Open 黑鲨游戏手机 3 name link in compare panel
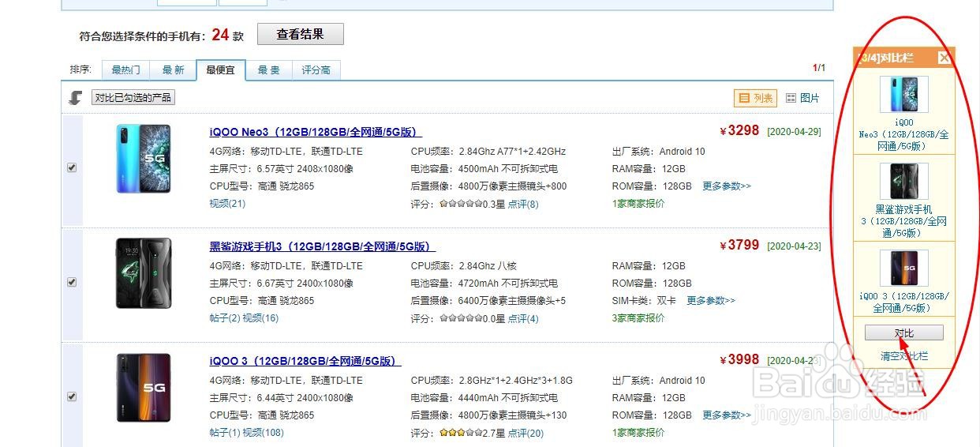Image resolution: width=980 pixels, height=447 pixels. point(904,221)
